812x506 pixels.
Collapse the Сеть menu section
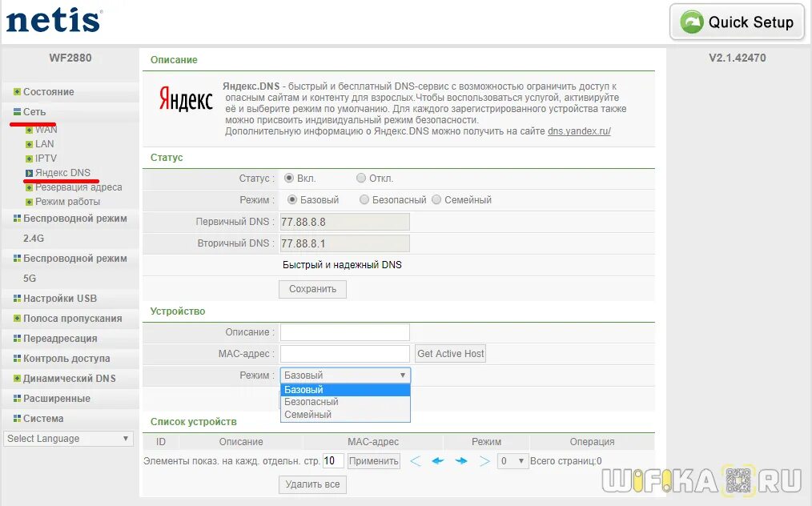34,112
